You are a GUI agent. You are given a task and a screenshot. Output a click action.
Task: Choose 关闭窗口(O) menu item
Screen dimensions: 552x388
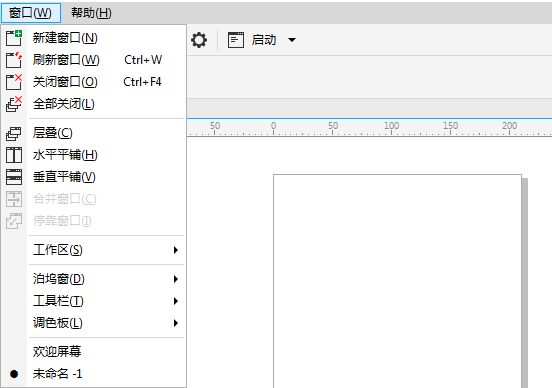click(93, 82)
